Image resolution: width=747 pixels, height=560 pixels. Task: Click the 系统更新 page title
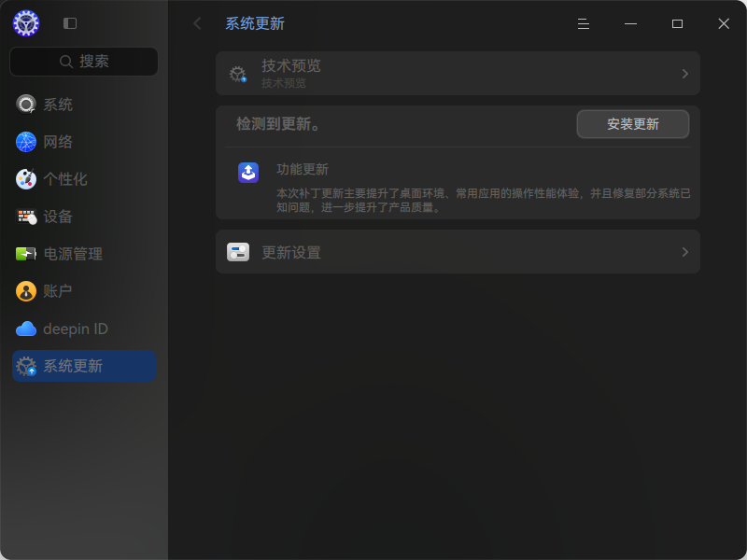(x=255, y=23)
